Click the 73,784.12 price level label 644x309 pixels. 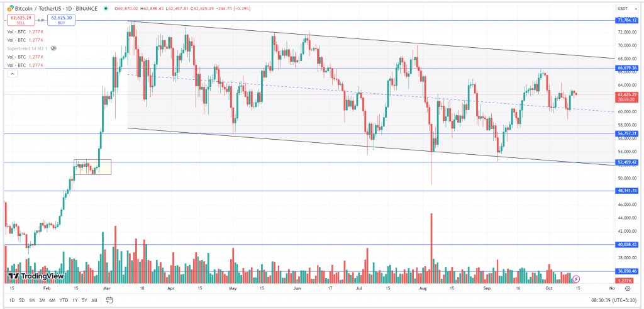pyautogui.click(x=628, y=20)
